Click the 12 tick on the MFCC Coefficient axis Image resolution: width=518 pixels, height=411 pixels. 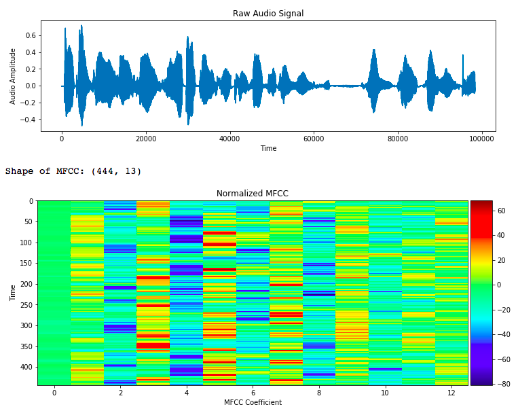pos(451,393)
